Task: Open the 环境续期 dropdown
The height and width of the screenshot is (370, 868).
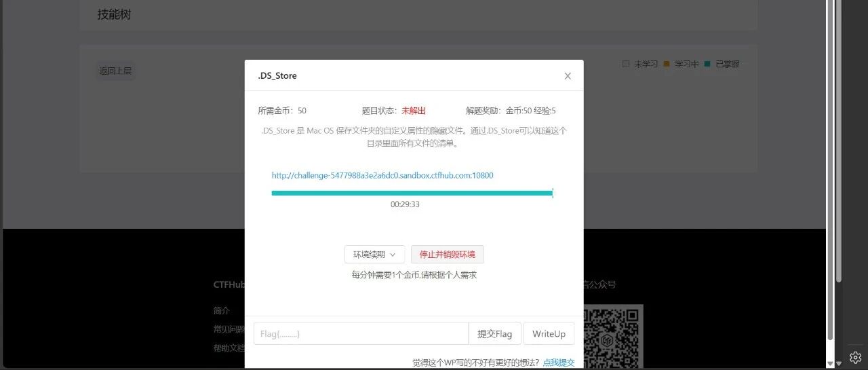Action: 374,255
